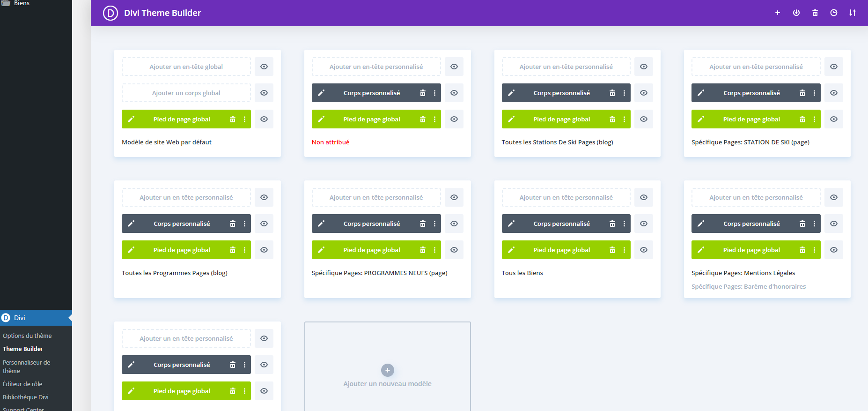868x411 pixels.
Task: Click the power icon in Theme Builder header
Action: click(x=796, y=13)
